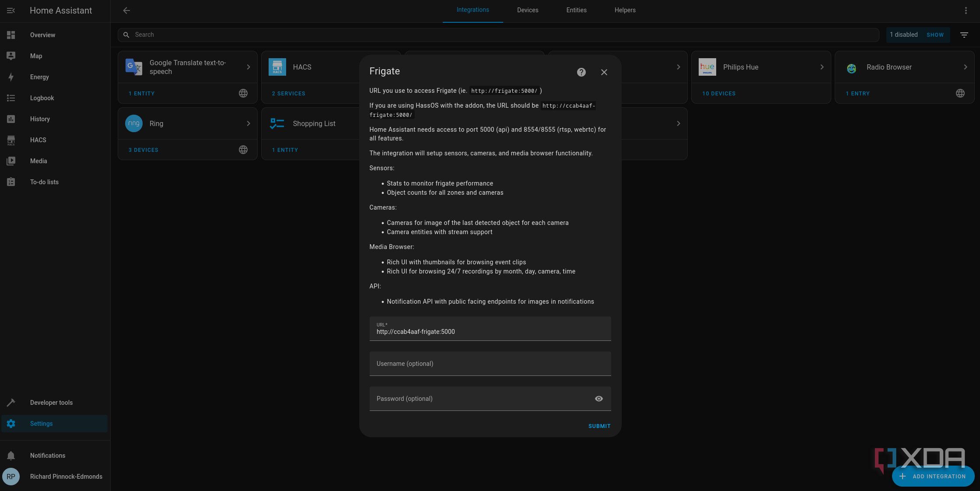The image size is (980, 491).
Task: Open Overview in the sidebar
Action: (54, 35)
